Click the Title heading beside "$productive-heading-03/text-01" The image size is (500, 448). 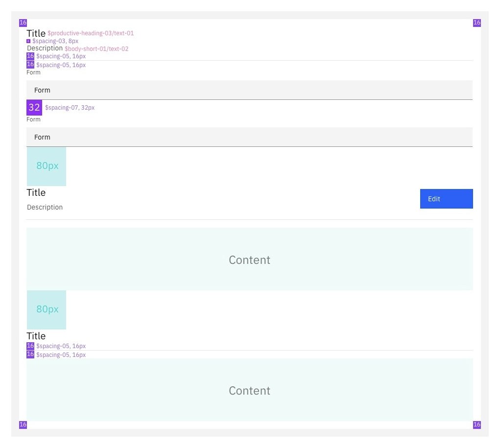(36, 33)
